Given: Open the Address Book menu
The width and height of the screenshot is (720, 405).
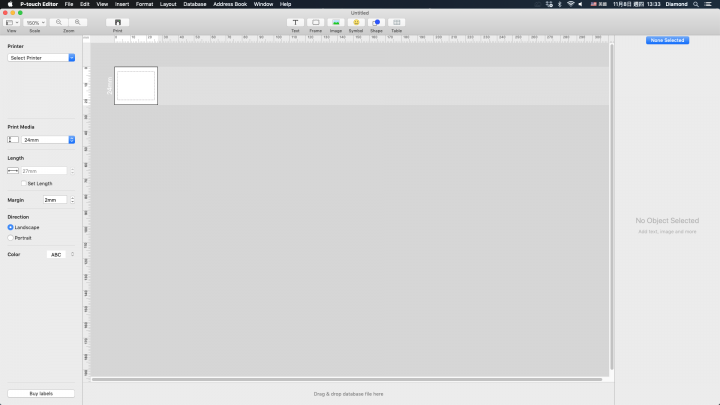Looking at the screenshot, I should pyautogui.click(x=230, y=4).
